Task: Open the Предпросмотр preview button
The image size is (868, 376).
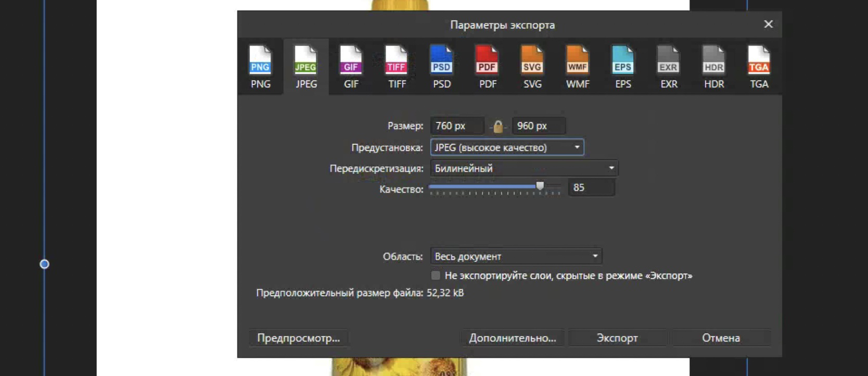Action: [x=298, y=338]
